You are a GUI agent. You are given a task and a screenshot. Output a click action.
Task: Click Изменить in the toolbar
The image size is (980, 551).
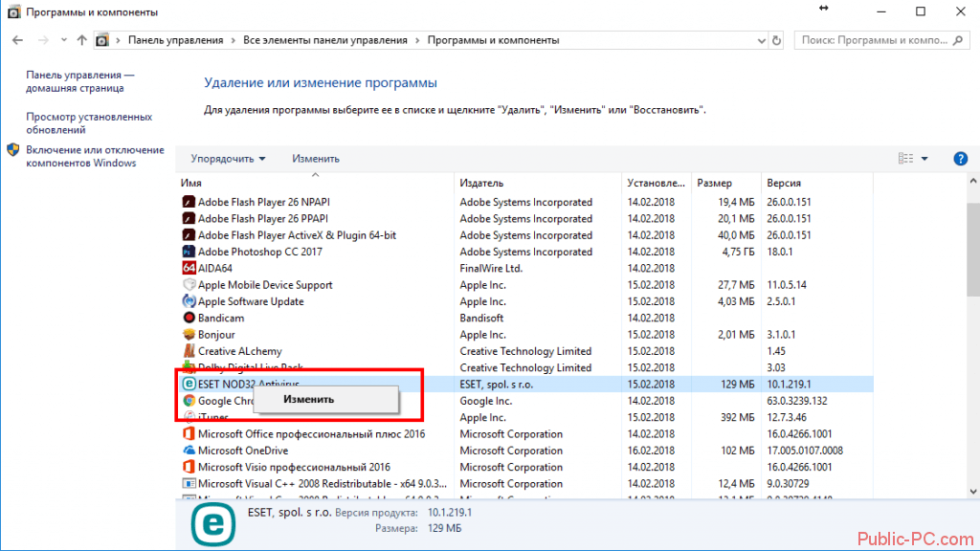click(316, 159)
